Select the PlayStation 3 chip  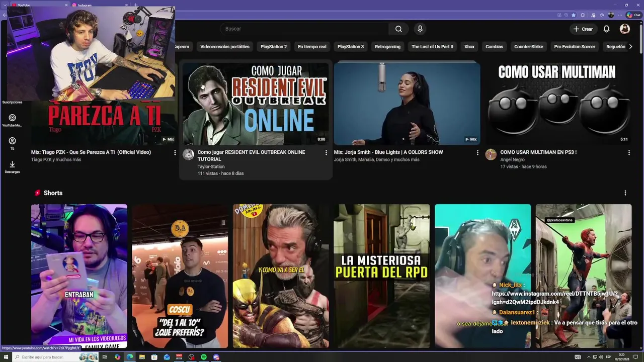[x=351, y=47]
